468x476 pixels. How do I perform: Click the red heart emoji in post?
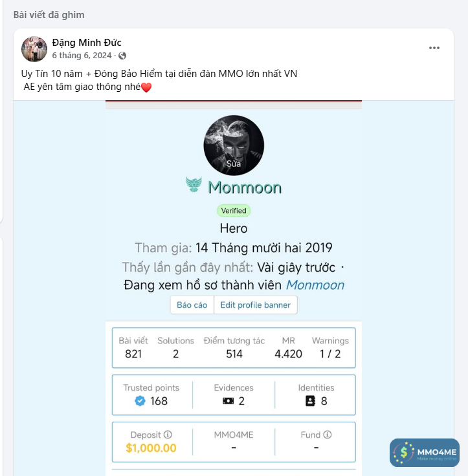(146, 88)
